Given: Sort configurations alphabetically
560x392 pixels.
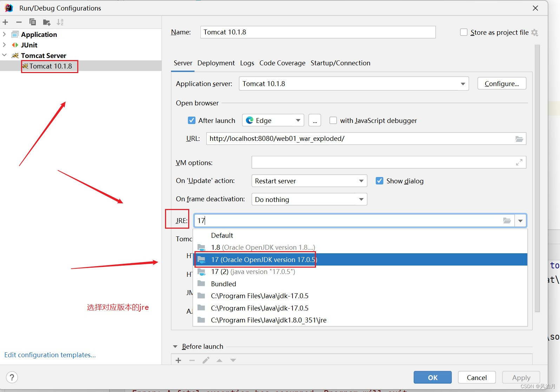Looking at the screenshot, I should pyautogui.click(x=60, y=22).
